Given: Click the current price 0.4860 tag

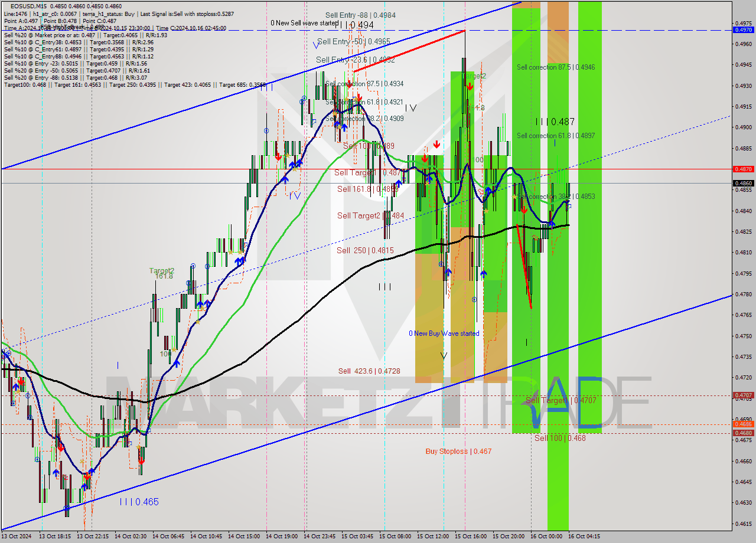Looking at the screenshot, I should pyautogui.click(x=742, y=183).
